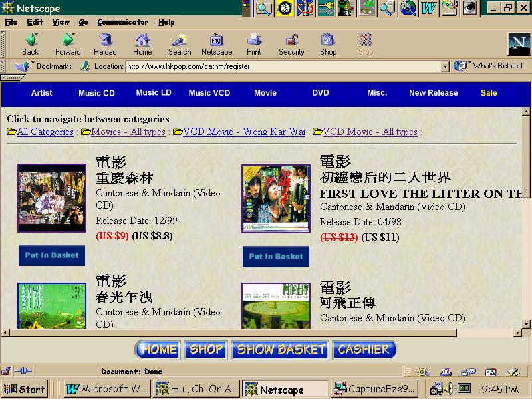
Task: Open the Edit menu
Action: pyautogui.click(x=35, y=22)
